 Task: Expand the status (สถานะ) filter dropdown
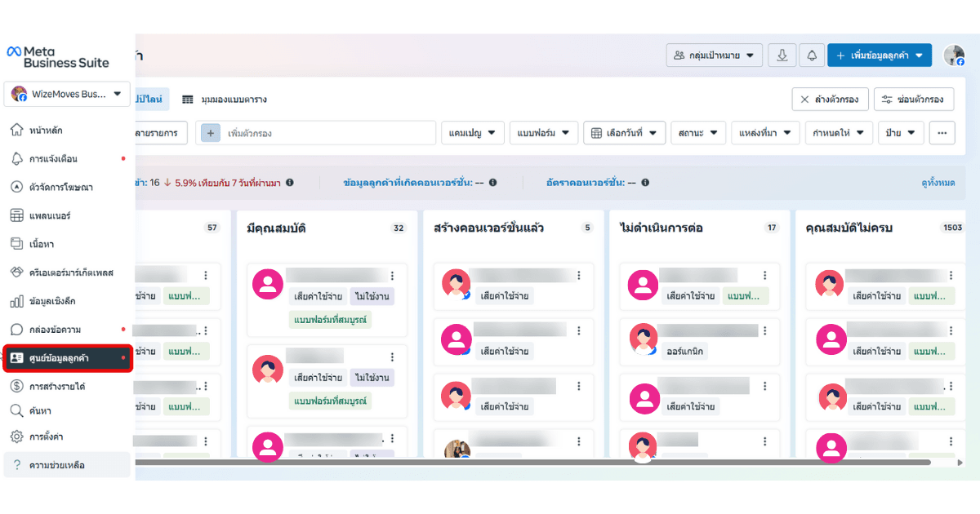click(697, 133)
